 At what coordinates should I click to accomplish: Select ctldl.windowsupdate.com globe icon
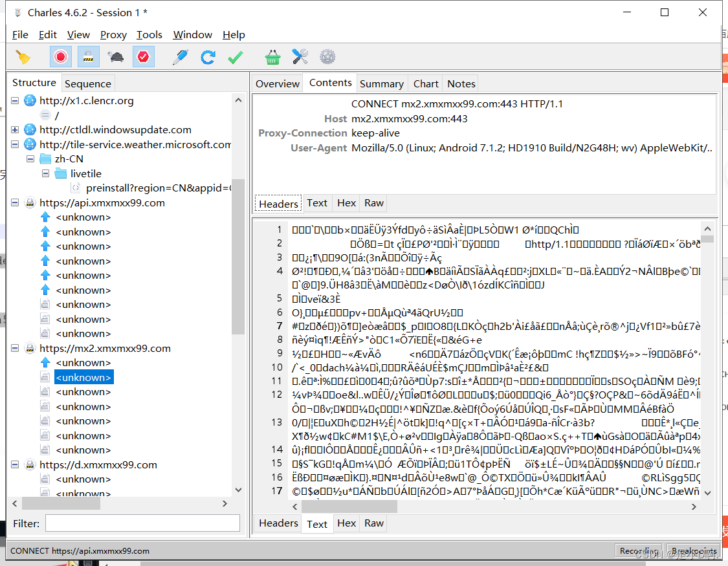click(30, 129)
